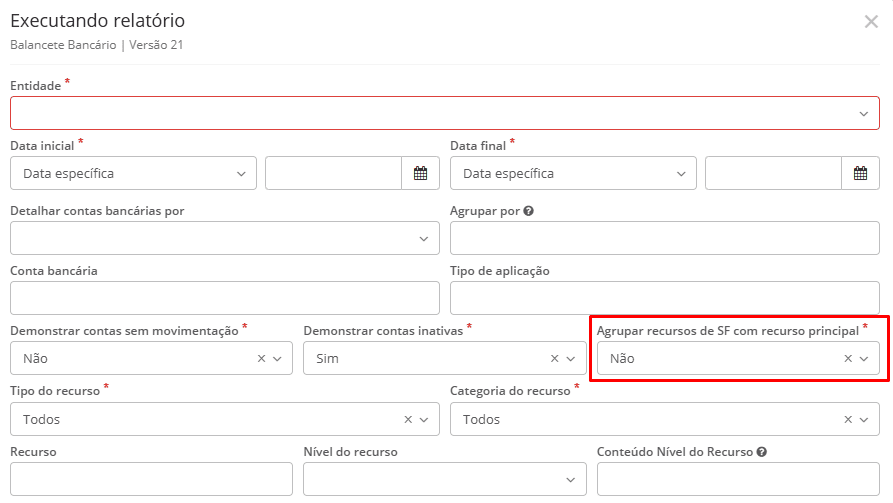Open the Nível do recurso dropdown
The image size is (893, 503).
pyautogui.click(x=444, y=479)
